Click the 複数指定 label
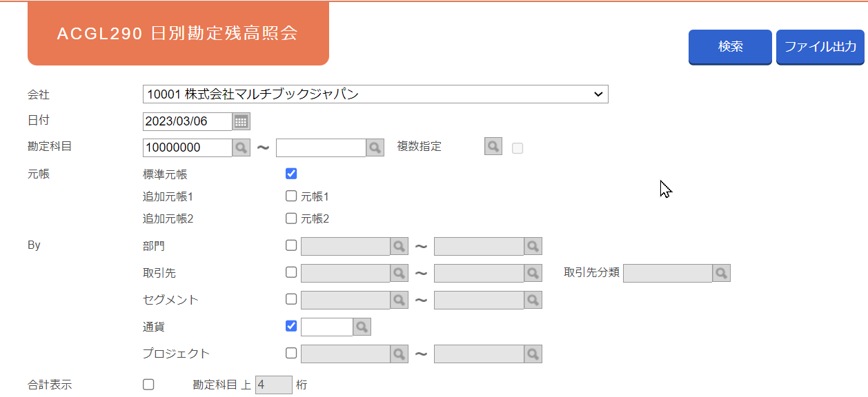868x397 pixels. pyautogui.click(x=419, y=146)
